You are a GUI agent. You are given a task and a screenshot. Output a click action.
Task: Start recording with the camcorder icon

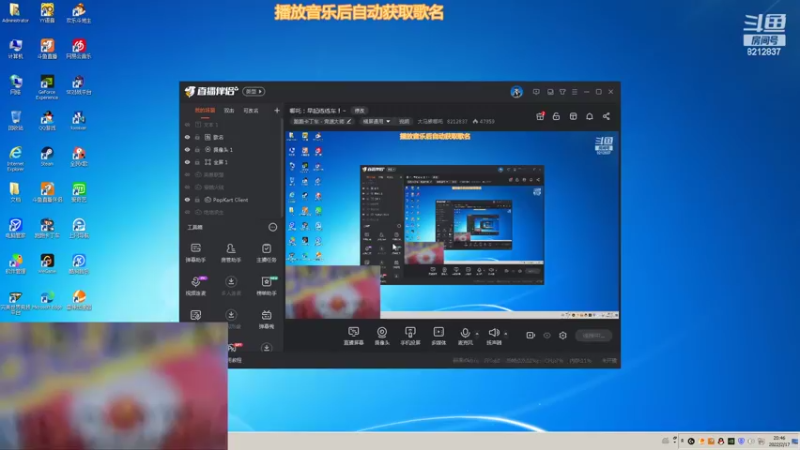pyautogui.click(x=531, y=335)
